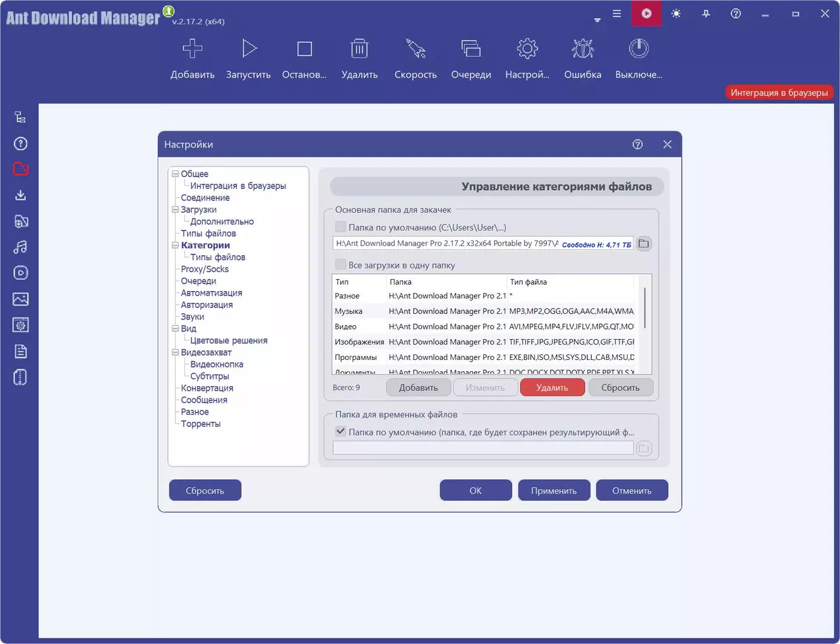Select the document category icon in left sidebar
Screen dimensions: 840x644
pos(20,351)
